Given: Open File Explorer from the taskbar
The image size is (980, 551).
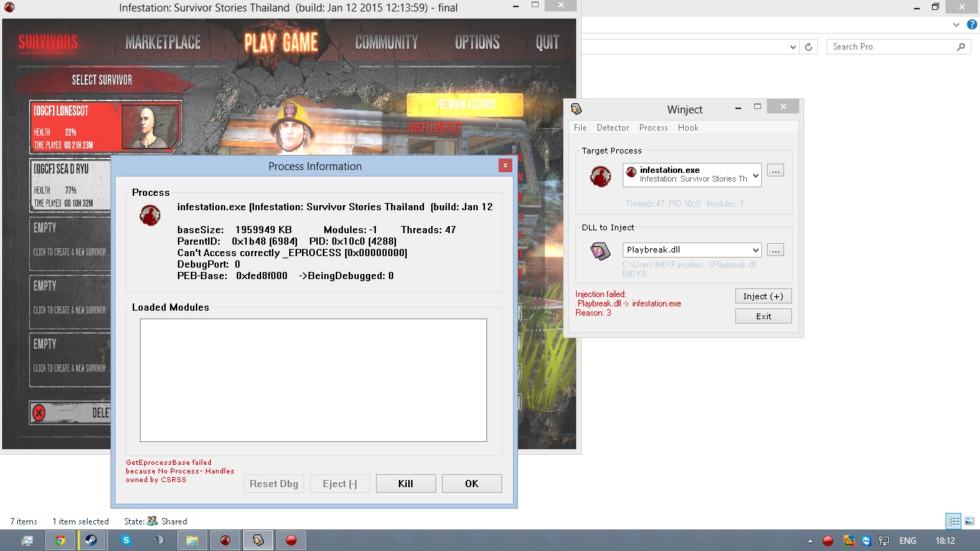Looking at the screenshot, I should point(192,540).
